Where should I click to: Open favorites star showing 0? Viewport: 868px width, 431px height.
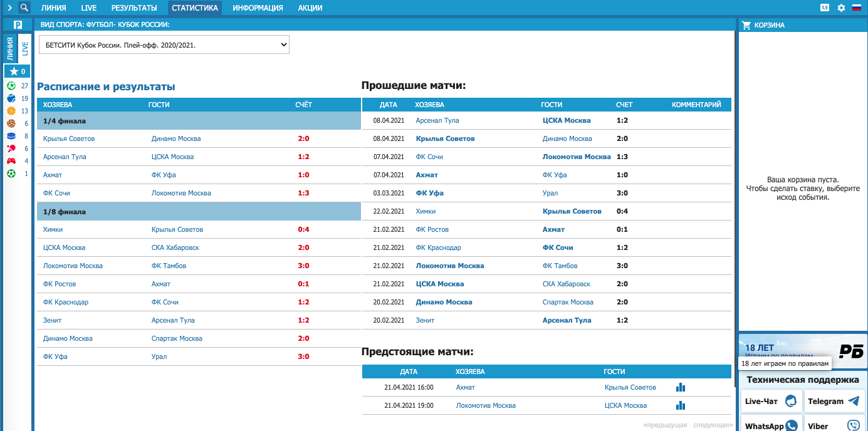(17, 71)
